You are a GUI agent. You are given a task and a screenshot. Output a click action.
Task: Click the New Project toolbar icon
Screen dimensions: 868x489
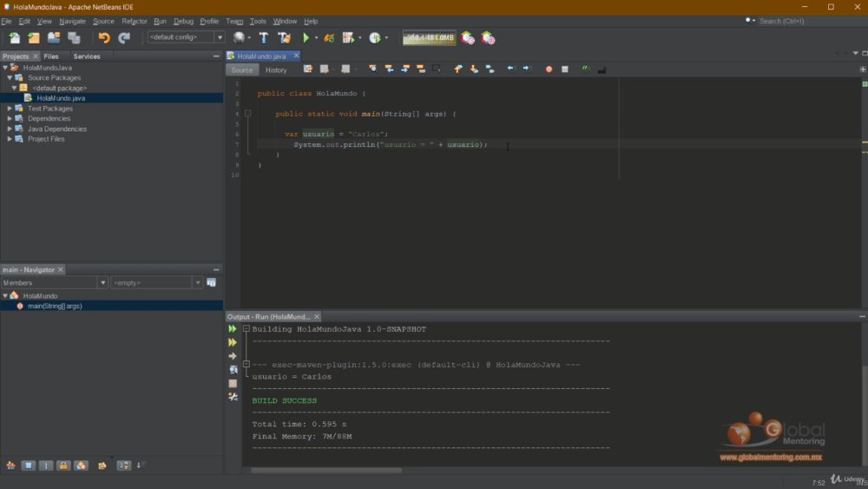(x=34, y=37)
